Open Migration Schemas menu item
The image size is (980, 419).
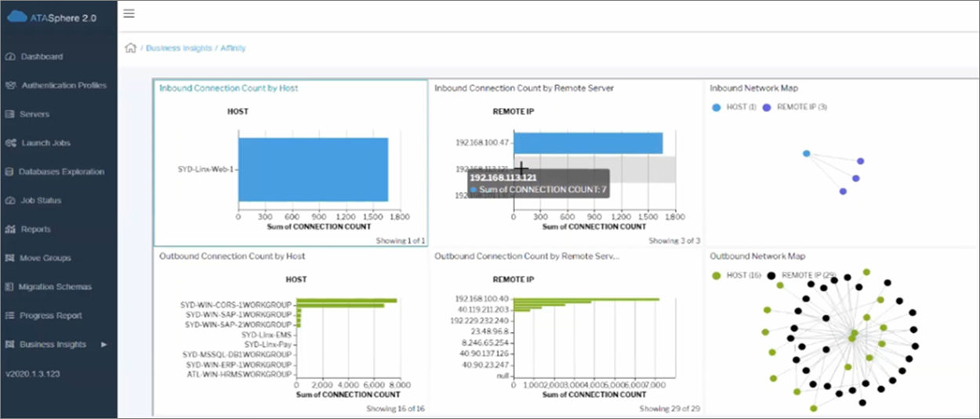point(55,287)
